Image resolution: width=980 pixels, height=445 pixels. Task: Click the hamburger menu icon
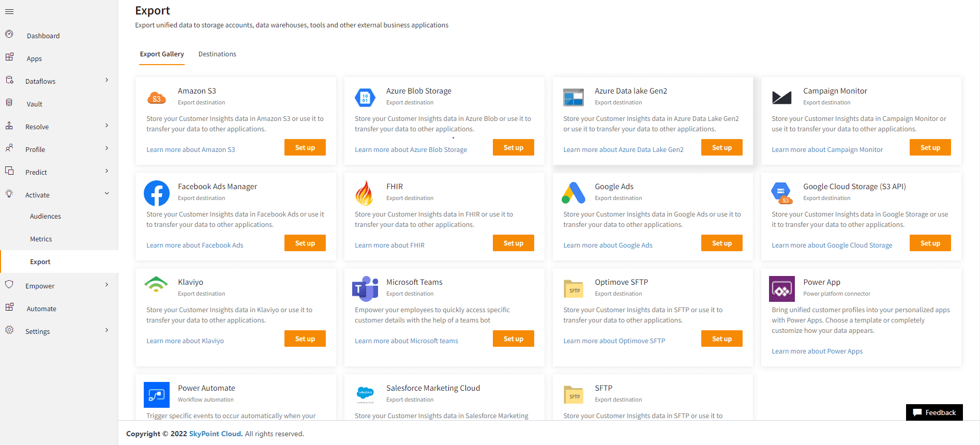(9, 11)
